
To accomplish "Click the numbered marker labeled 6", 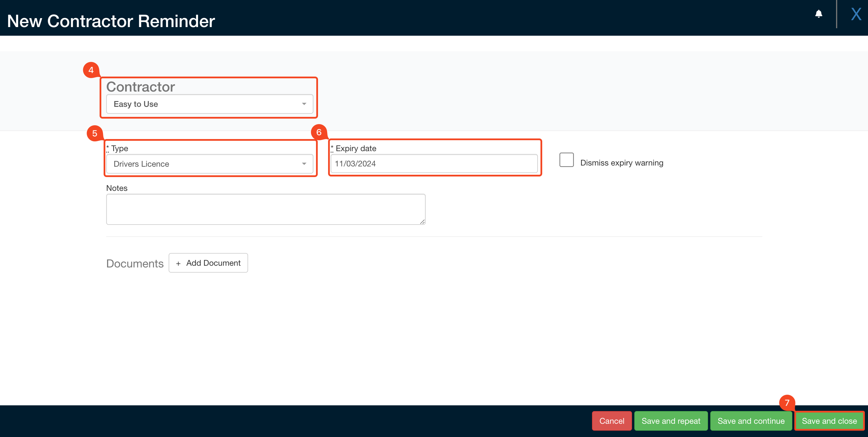I will [318, 133].
